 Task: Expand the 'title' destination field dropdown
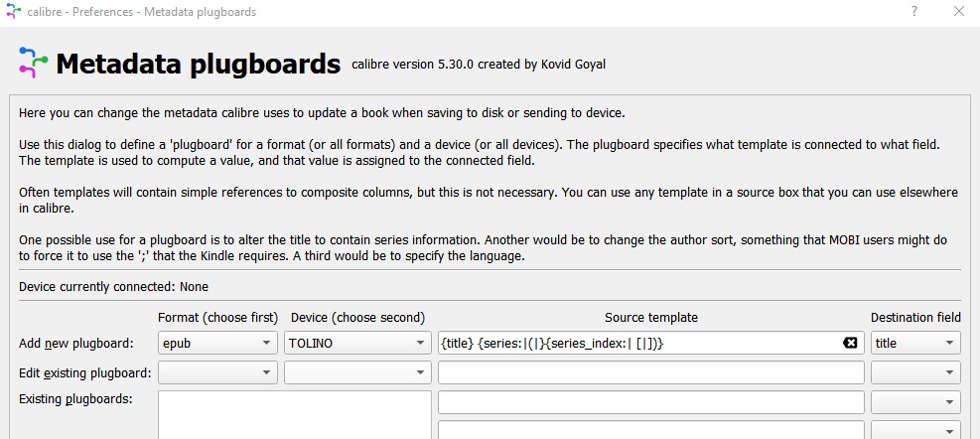pyautogui.click(x=915, y=344)
